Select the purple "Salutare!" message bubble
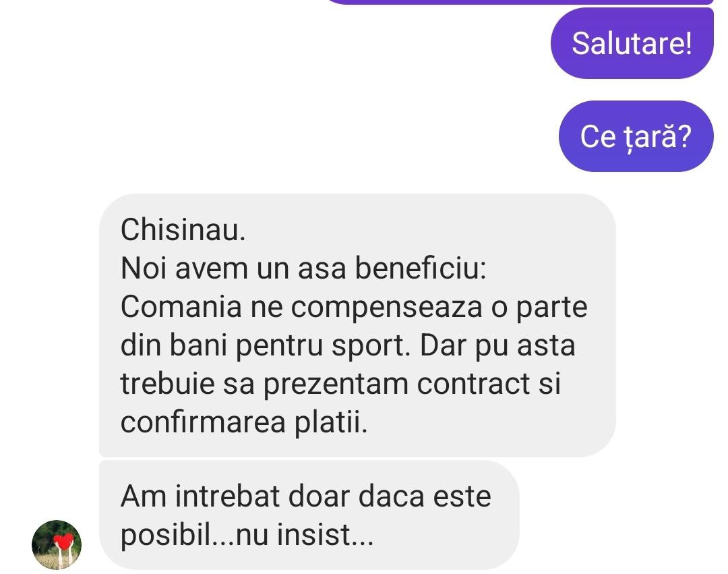Viewport: 728px width, 574px height. coord(632,43)
